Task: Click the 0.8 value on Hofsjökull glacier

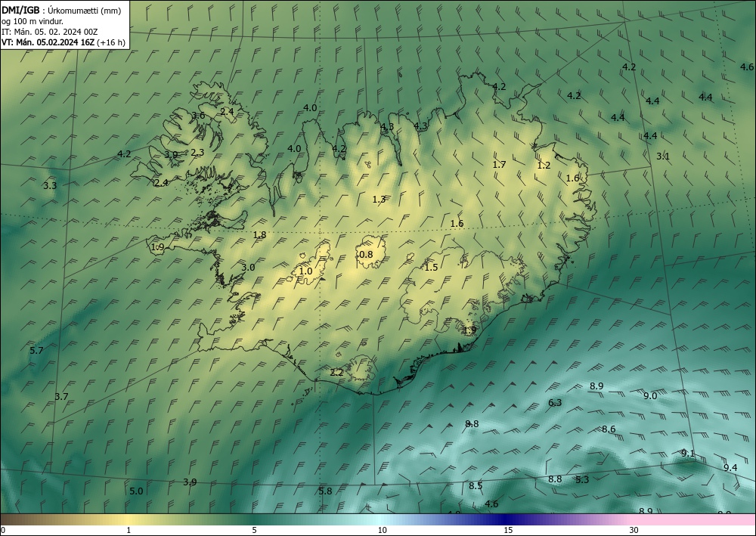Action: point(367,255)
